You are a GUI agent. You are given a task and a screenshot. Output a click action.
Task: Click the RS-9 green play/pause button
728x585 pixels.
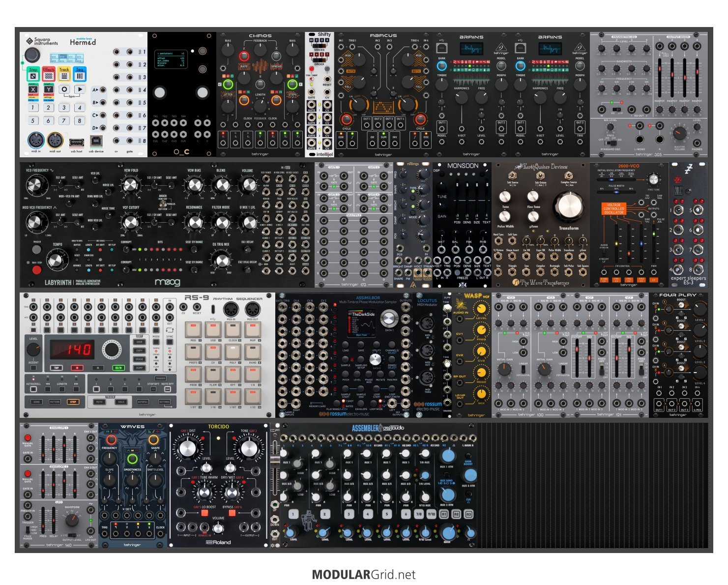118,367
